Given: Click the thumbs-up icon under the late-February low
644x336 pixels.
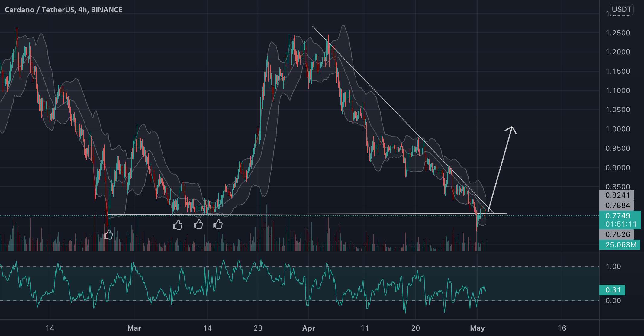Looking at the screenshot, I should point(108,234).
